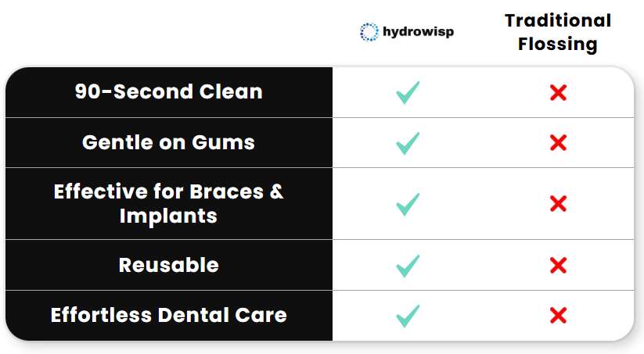Click the red X in the Reusable row
644x354 pixels.
pos(558,266)
